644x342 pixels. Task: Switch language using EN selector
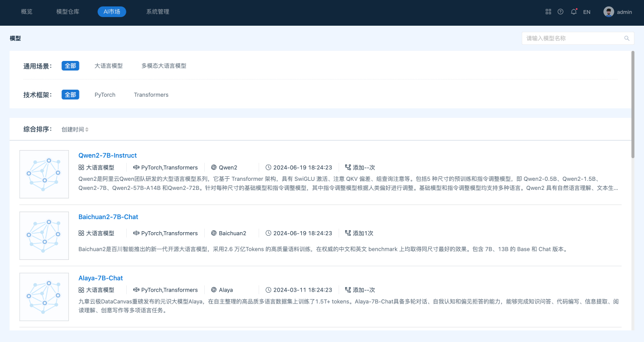tap(587, 12)
